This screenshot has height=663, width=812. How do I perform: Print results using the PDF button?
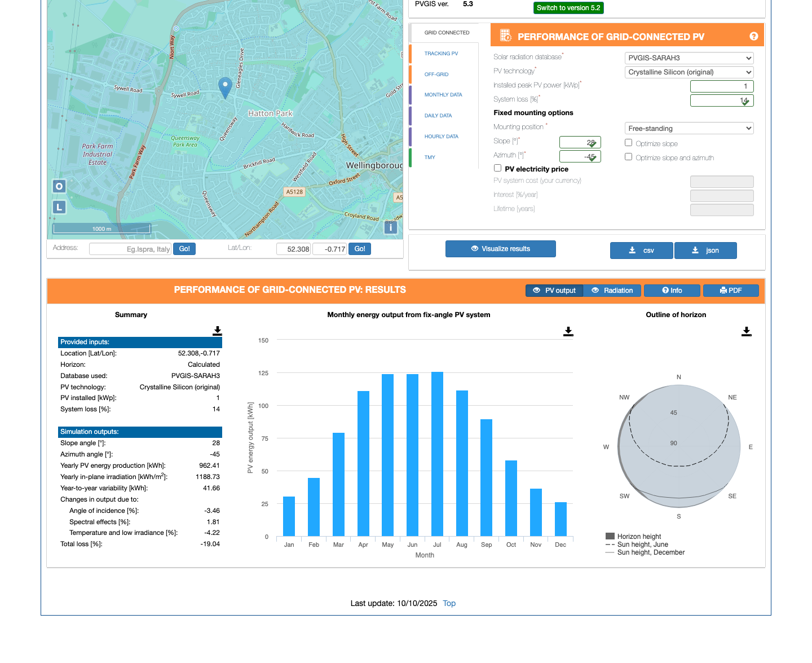pyautogui.click(x=731, y=290)
